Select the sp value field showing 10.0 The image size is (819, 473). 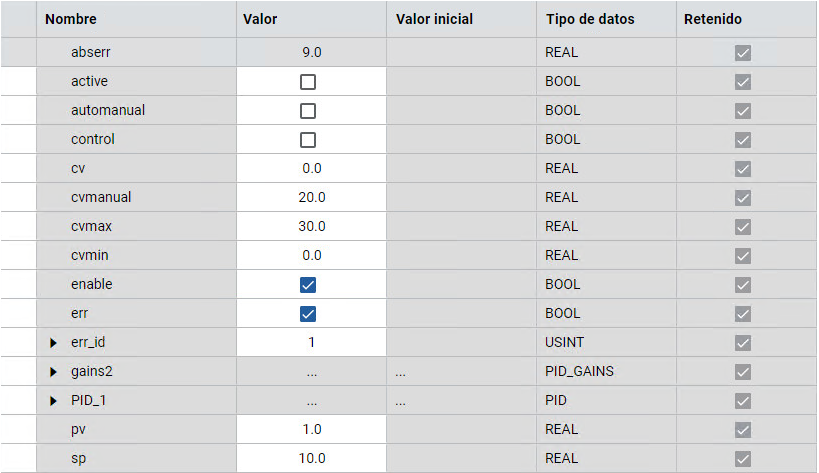coord(311,459)
